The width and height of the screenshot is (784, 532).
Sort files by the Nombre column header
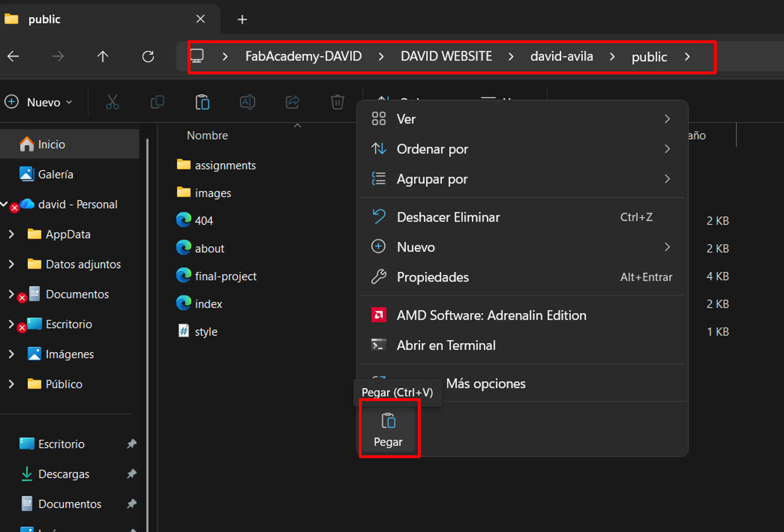(x=207, y=136)
